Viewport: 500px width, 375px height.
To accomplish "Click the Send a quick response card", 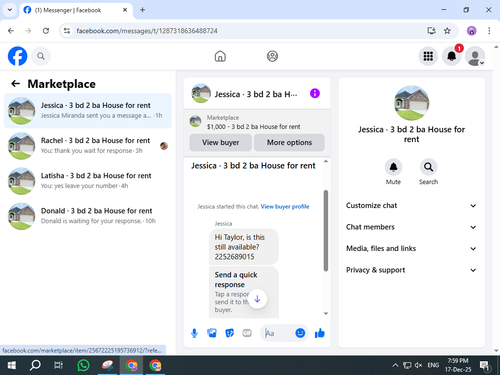I will click(x=244, y=292).
